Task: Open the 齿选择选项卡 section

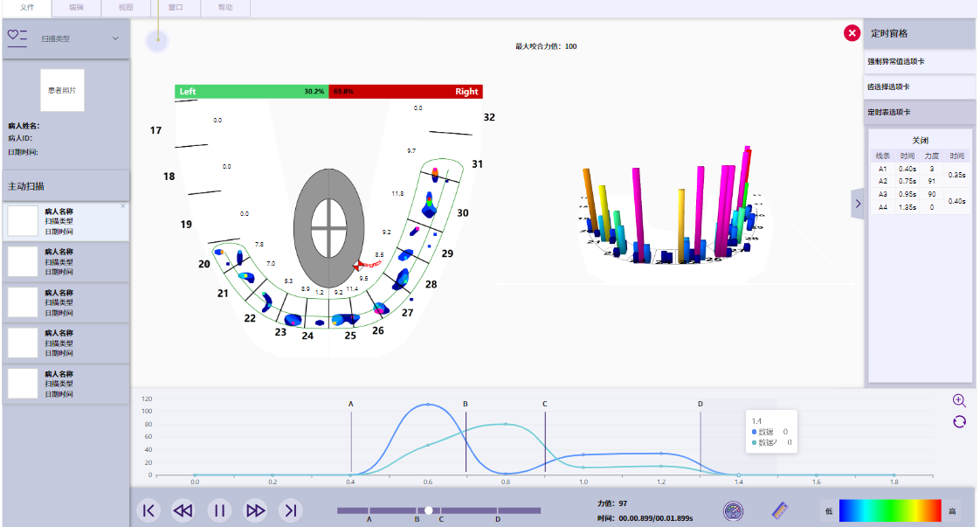Action: pyautogui.click(x=919, y=87)
